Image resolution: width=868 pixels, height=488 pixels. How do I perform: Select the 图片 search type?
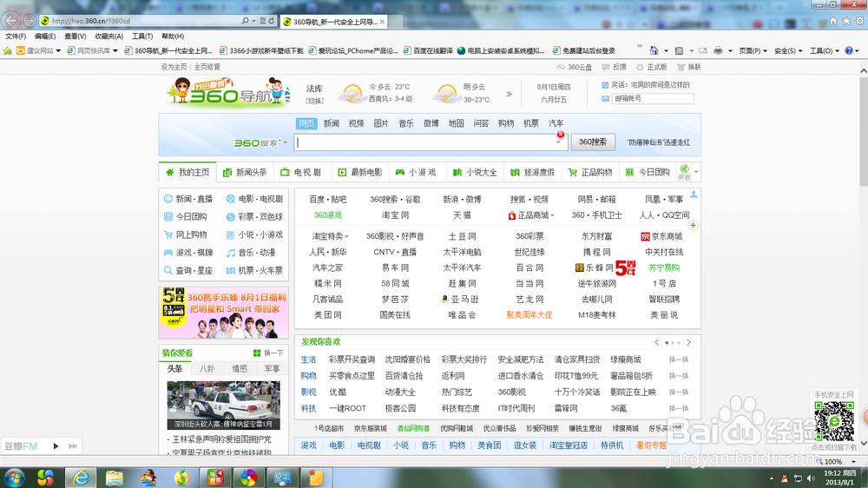click(381, 123)
